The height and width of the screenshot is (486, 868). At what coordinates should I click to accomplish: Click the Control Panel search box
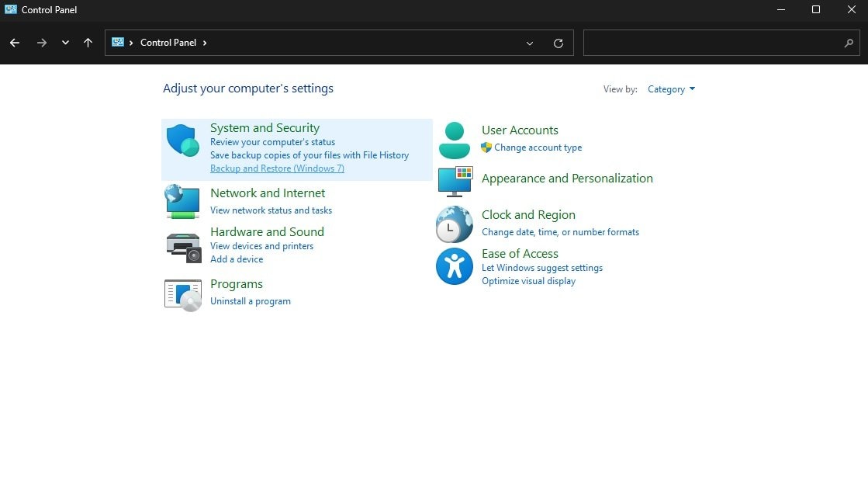click(x=714, y=43)
